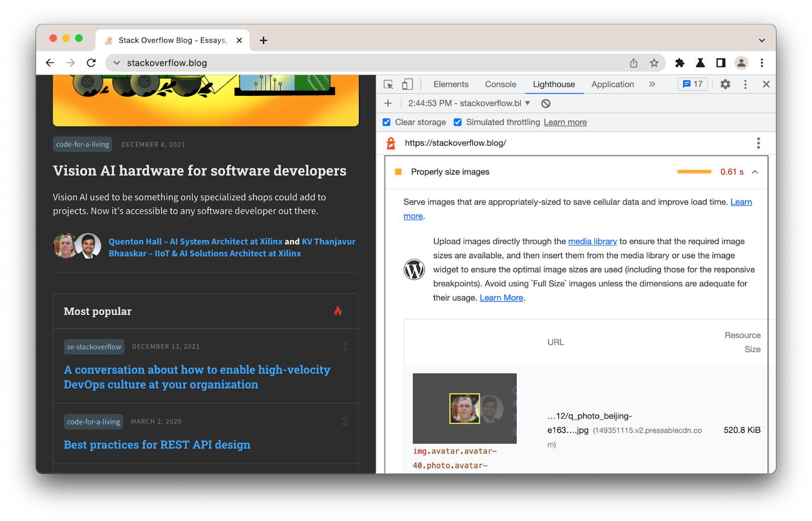Open Lighthouse report tools three-dot menu
This screenshot has height=521, width=812.
tap(758, 143)
